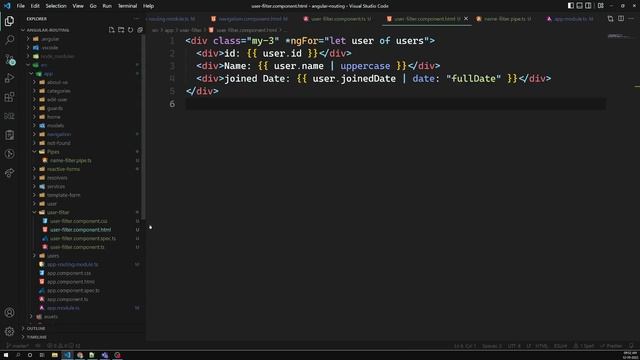Click the New File icon in Explorer
Image resolution: width=640 pixels, height=360 pixels.
pos(111,30)
